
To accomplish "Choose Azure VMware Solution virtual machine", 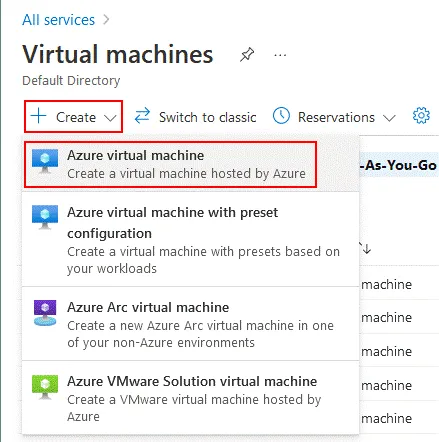I will click(190, 398).
